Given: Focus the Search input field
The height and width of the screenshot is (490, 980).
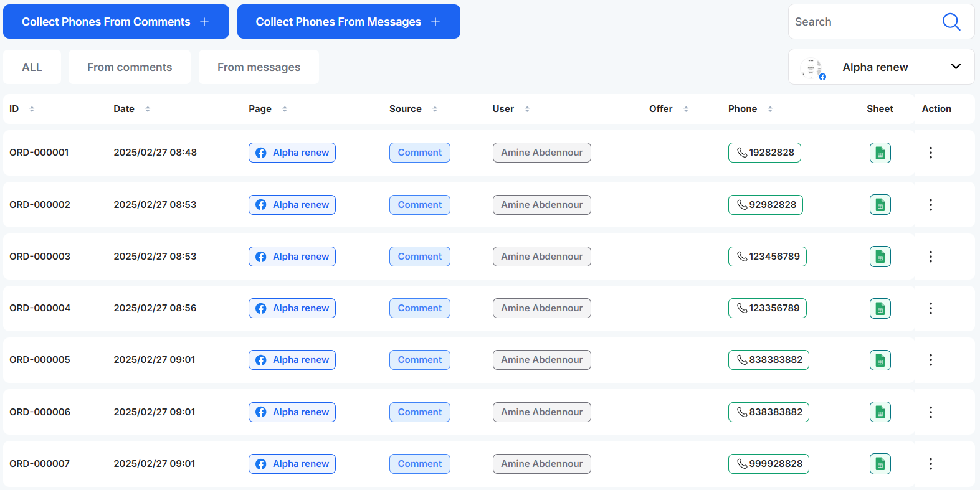Looking at the screenshot, I should tap(863, 22).
